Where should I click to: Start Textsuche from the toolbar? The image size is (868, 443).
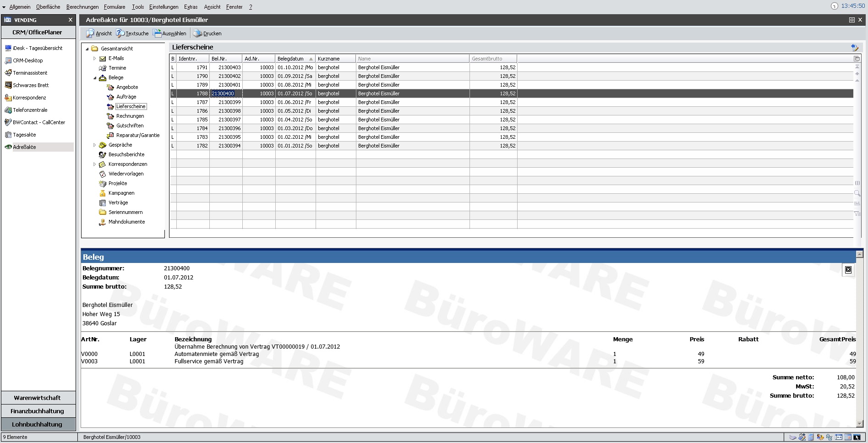coord(132,33)
